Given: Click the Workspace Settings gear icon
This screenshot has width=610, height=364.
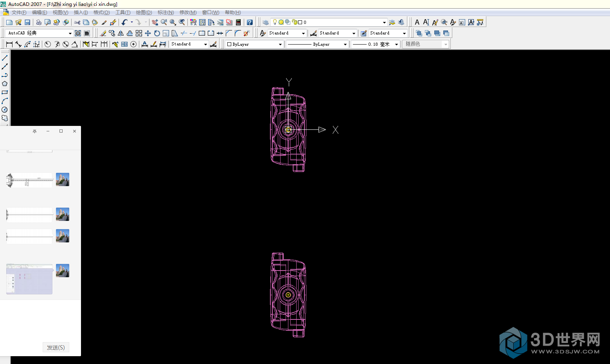Looking at the screenshot, I should coord(78,33).
